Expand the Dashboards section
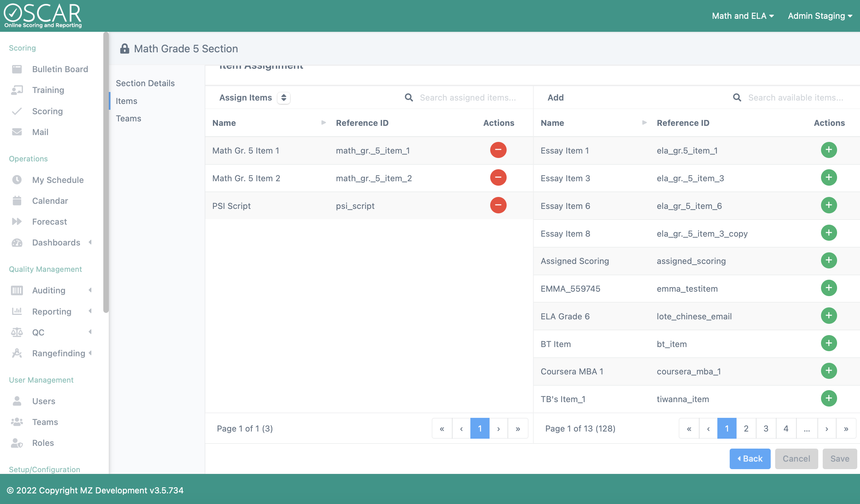Image resolution: width=860 pixels, height=504 pixels. point(90,242)
